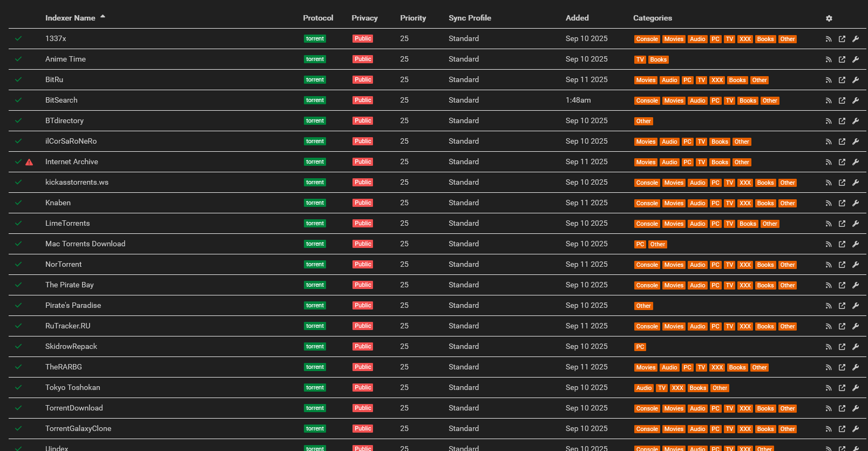Viewport: 868px width, 451px height.
Task: Sort the table by Priority column
Action: pos(413,18)
